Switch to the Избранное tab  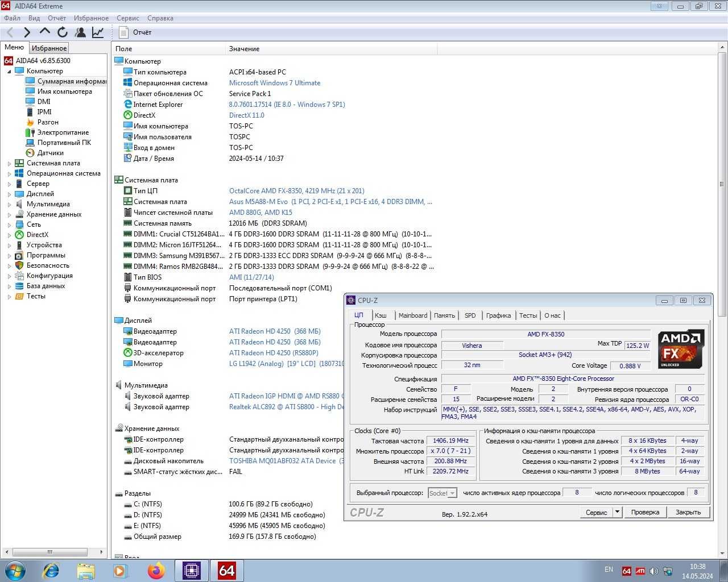coord(49,48)
